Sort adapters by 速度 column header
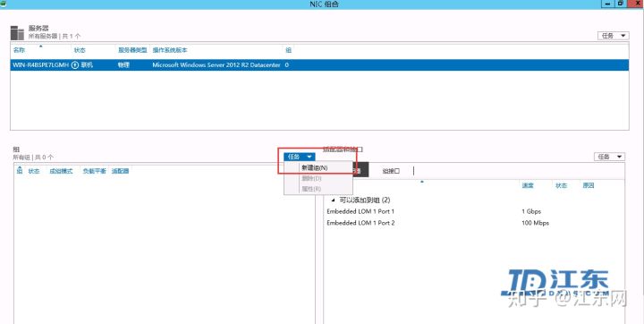This screenshot has width=644, height=324. [x=528, y=185]
